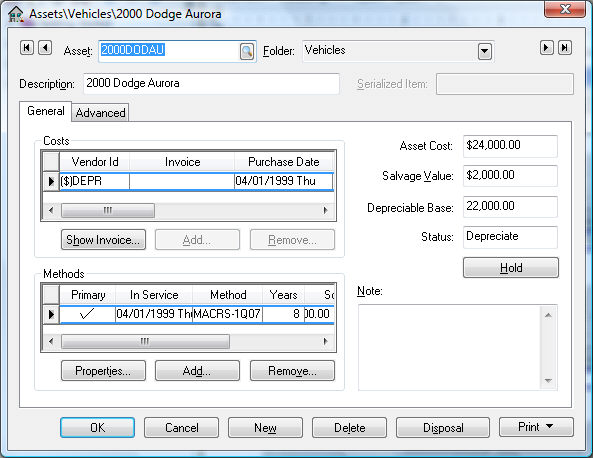
Task: Open the asset lookup magnifier
Action: [247, 51]
